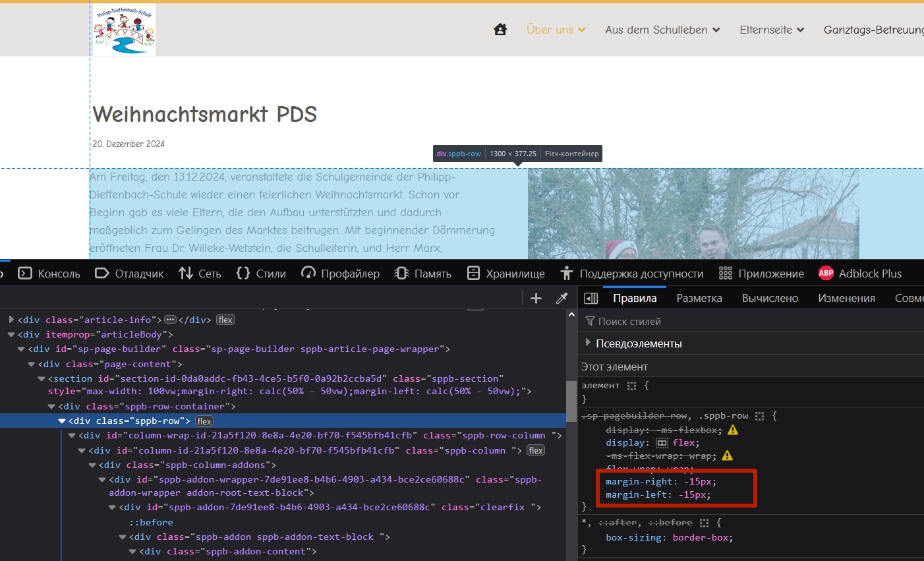Screen dimensions: 924x561
Task: Toggle the flex badge on the sppb-row div
Action: coord(204,421)
